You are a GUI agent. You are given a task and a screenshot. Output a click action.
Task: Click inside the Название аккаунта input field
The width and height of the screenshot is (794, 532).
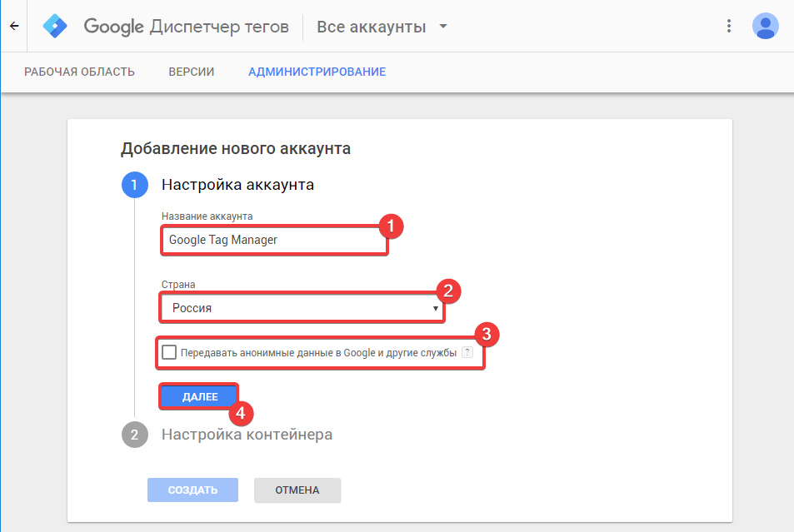click(274, 240)
